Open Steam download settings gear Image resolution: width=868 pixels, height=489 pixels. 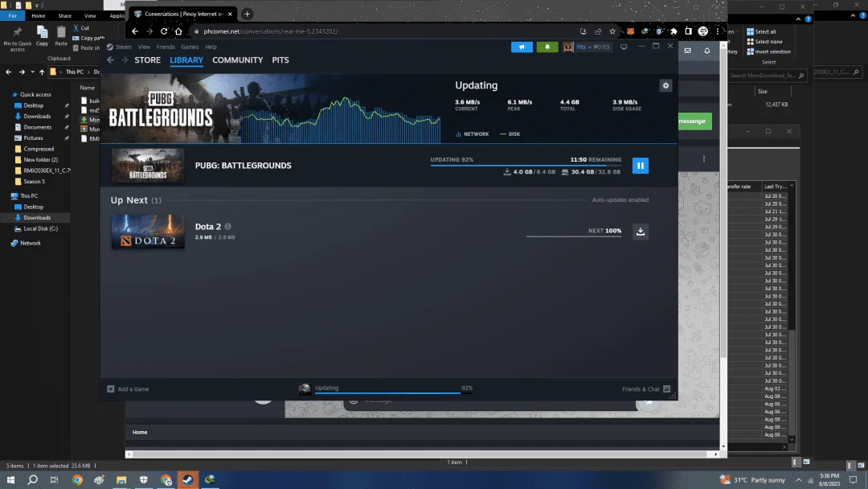[x=665, y=85]
